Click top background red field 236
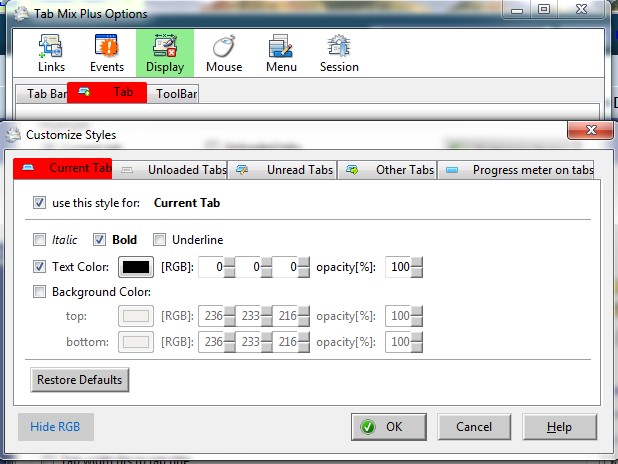This screenshot has width=618, height=464. click(x=211, y=316)
